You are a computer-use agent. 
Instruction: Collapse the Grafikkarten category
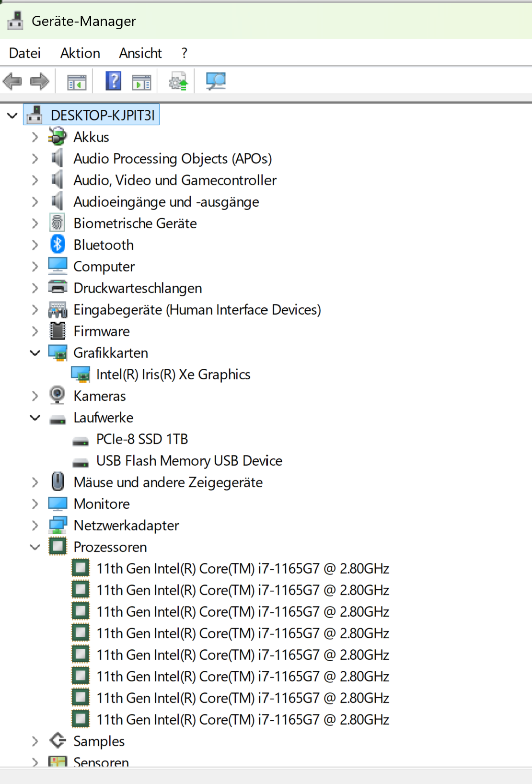(35, 353)
